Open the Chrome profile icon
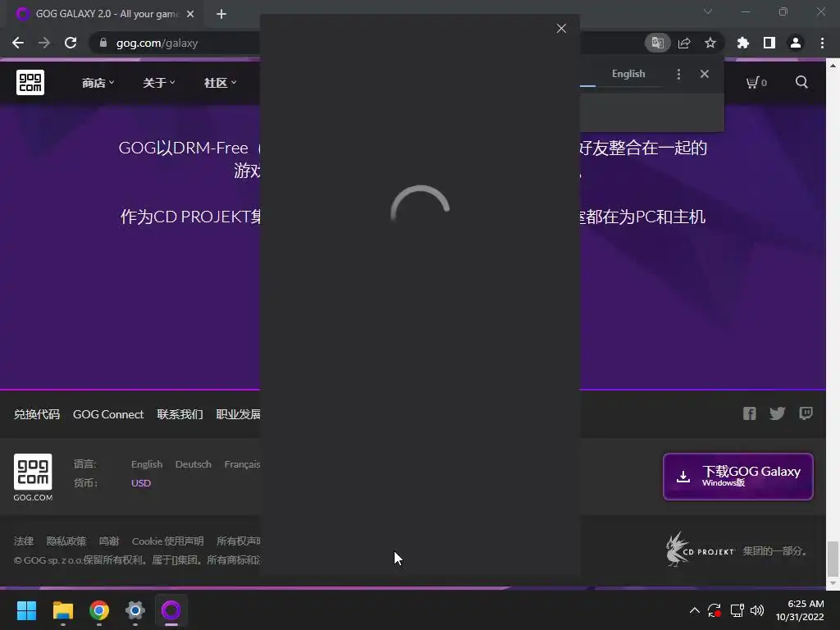Screen dimensions: 840x630 pyautogui.click(x=796, y=43)
